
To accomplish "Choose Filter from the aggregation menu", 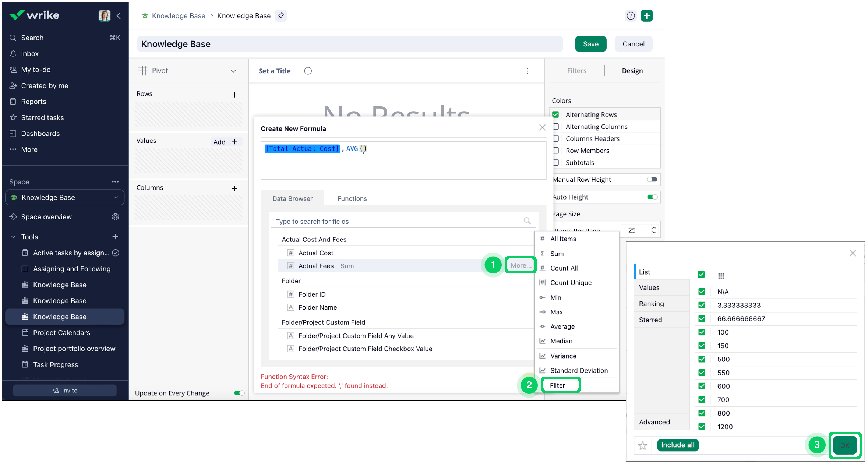I will tap(558, 385).
